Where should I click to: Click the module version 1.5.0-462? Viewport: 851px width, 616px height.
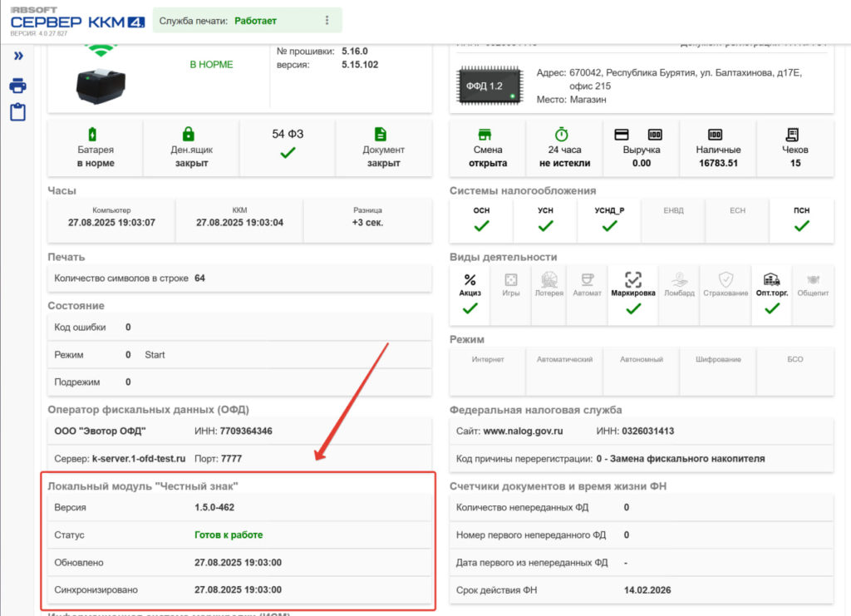point(214,507)
